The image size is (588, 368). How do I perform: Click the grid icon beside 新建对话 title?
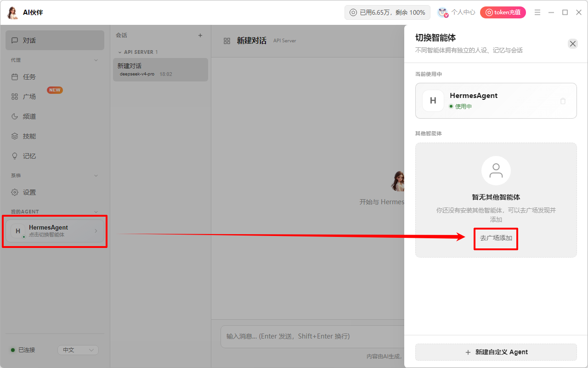226,41
